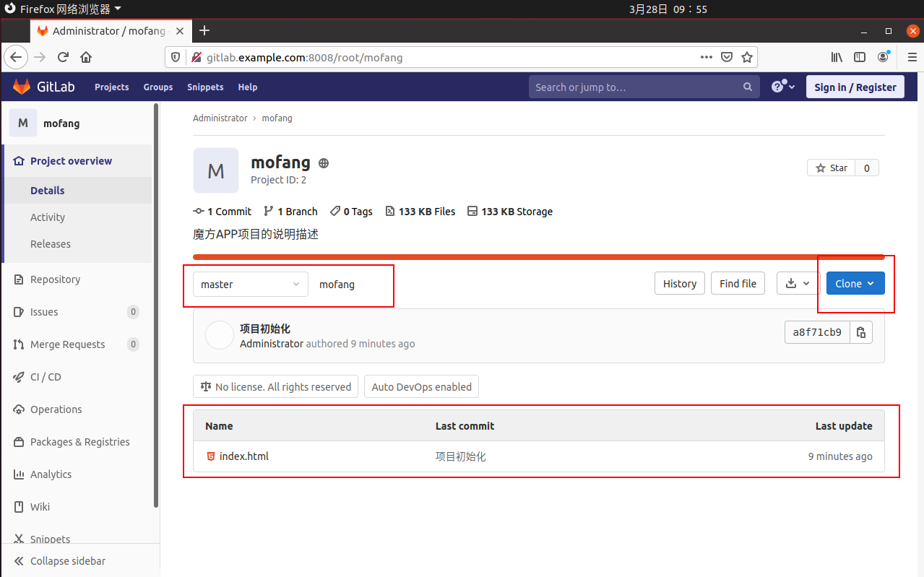
Task: Click the search magnifier icon
Action: point(748,87)
